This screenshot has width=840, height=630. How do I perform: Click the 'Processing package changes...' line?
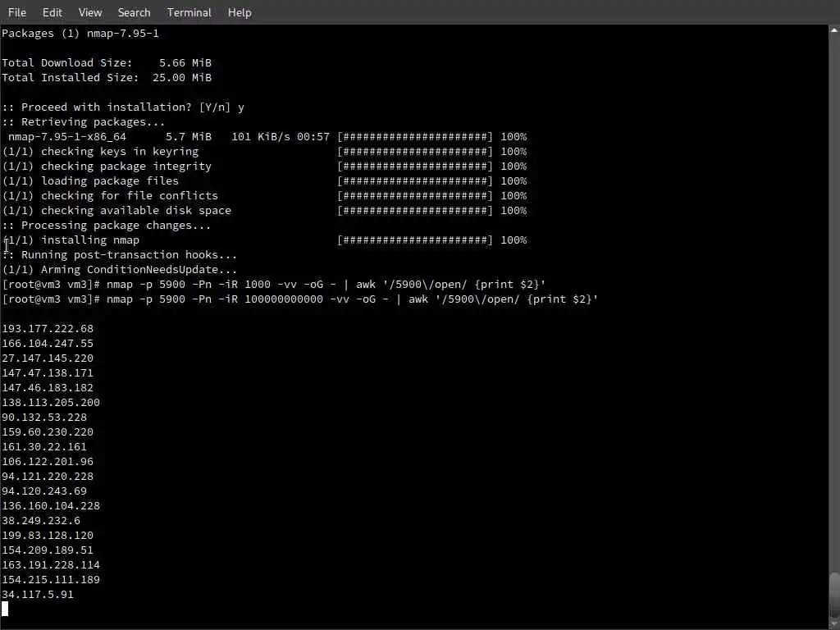107,225
